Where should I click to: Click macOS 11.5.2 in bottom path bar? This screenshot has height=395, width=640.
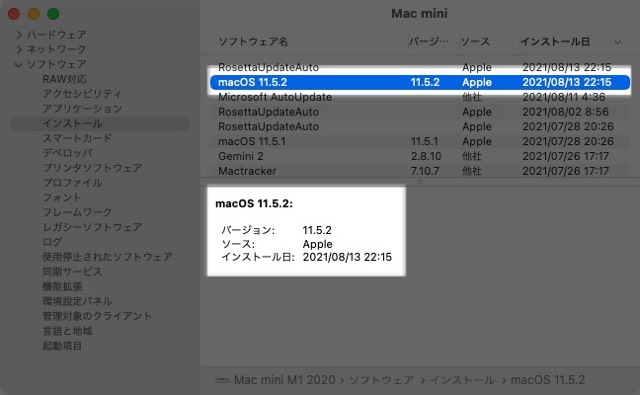pos(548,380)
